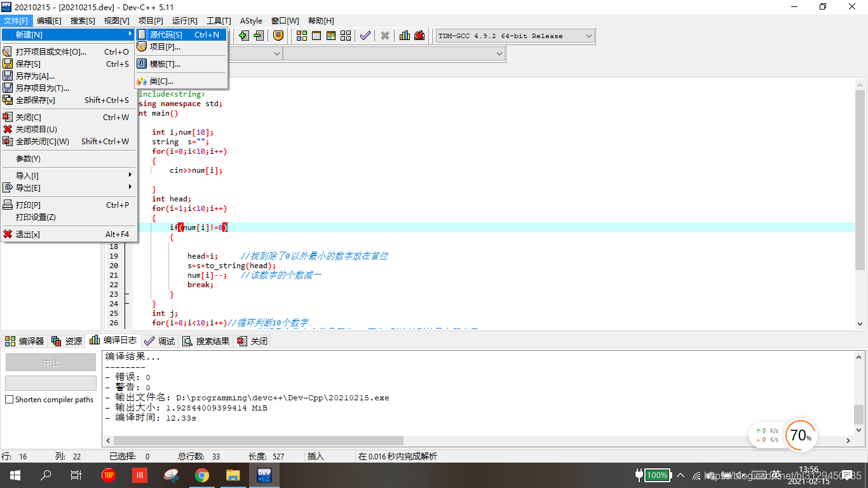
Task: Select 打开项目或文件[O]... menu entry
Action: (x=68, y=51)
